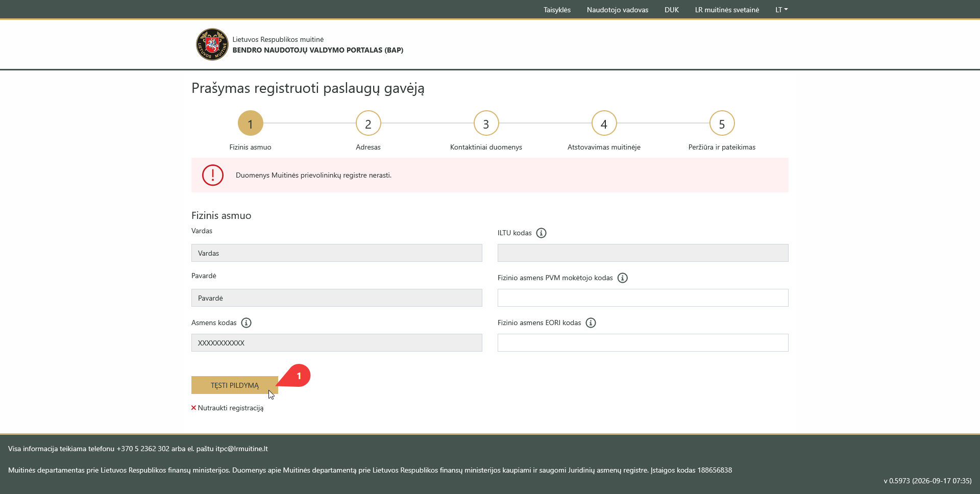
Task: Click the Vardas input field
Action: [337, 253]
